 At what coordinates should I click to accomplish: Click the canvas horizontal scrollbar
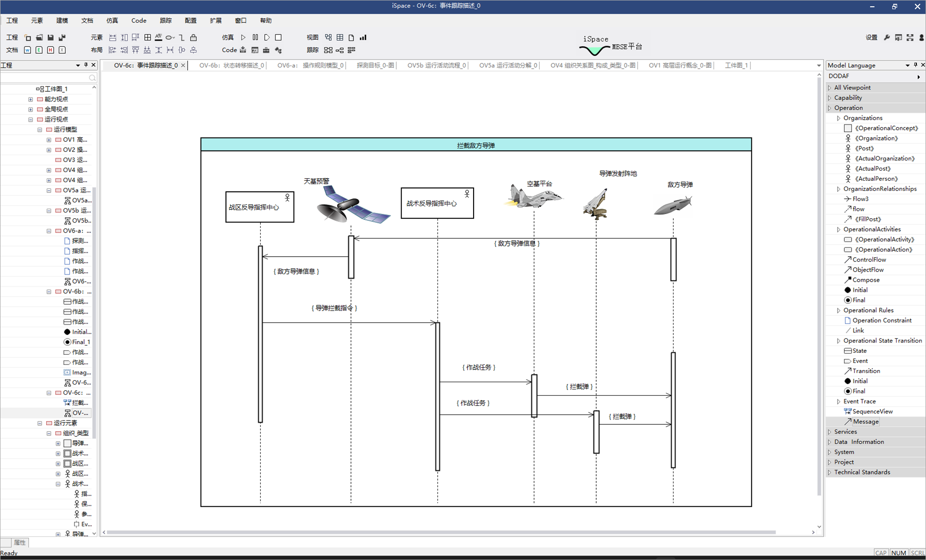pyautogui.click(x=441, y=532)
